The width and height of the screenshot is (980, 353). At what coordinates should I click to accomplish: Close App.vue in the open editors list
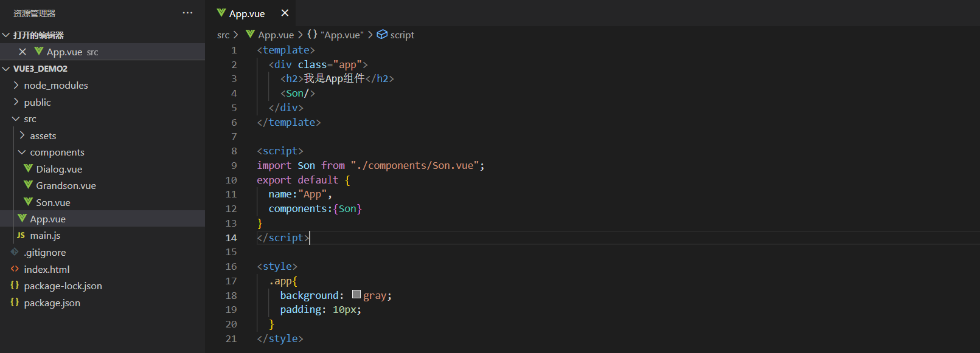pos(23,52)
